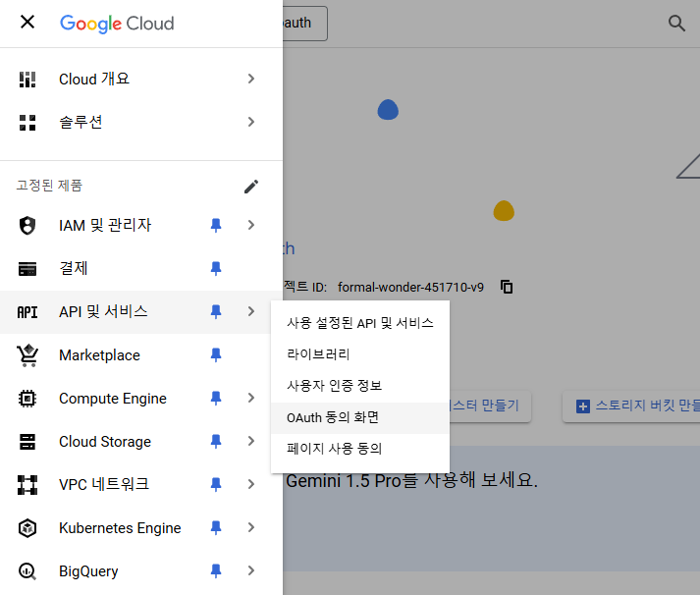The width and height of the screenshot is (700, 595).
Task: Copy the project ID formal-wonder-451710-v9
Action: [507, 287]
